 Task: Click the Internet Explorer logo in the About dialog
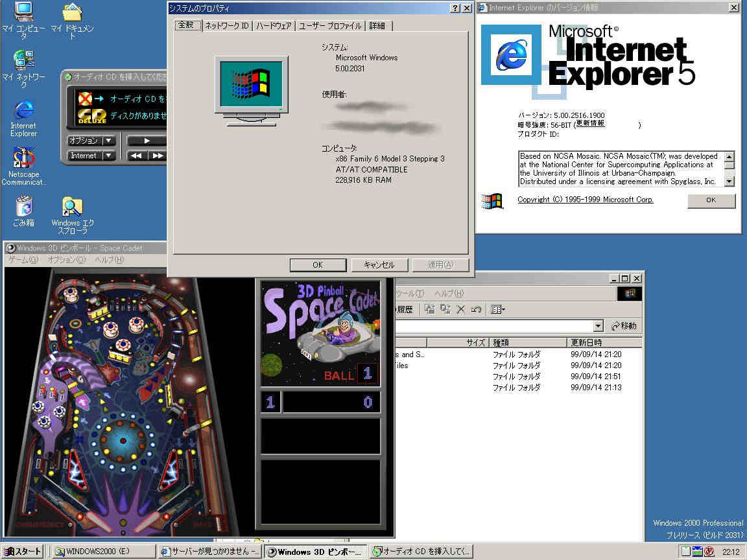pos(511,54)
